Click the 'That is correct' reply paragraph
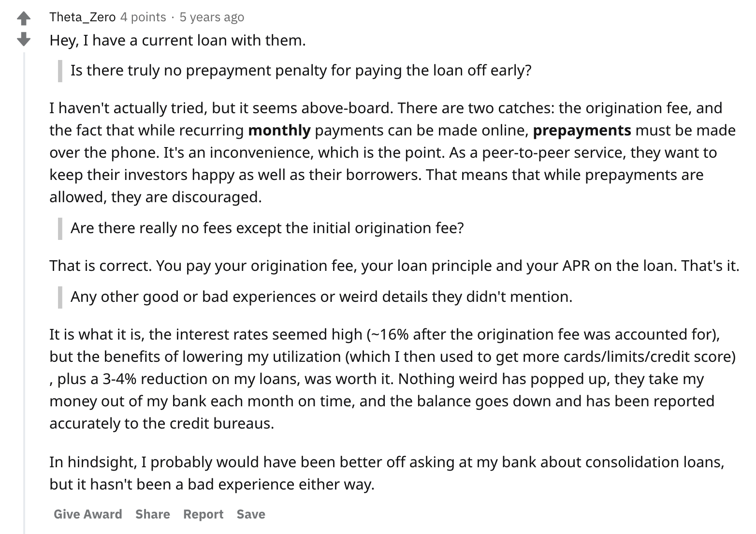 point(394,266)
